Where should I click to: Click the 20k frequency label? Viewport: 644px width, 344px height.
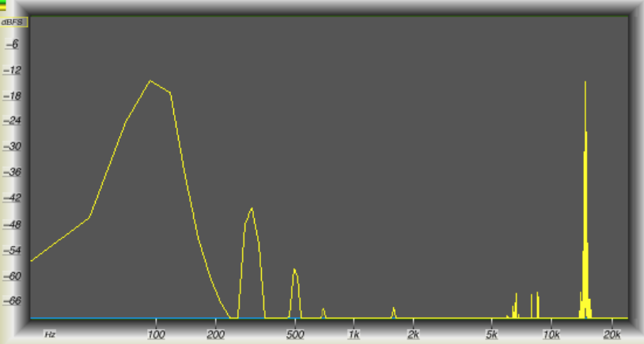click(612, 335)
